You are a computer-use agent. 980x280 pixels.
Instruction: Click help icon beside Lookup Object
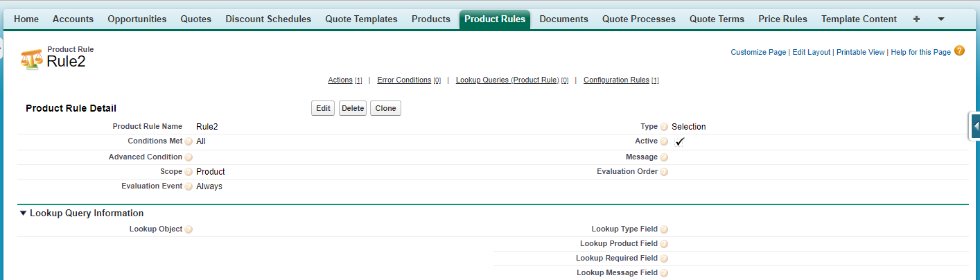click(x=189, y=229)
